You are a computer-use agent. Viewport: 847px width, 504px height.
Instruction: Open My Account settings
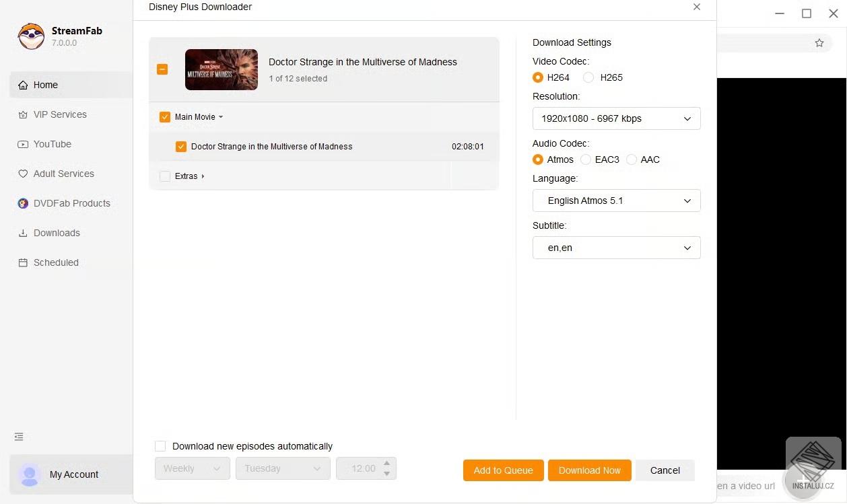click(x=73, y=474)
